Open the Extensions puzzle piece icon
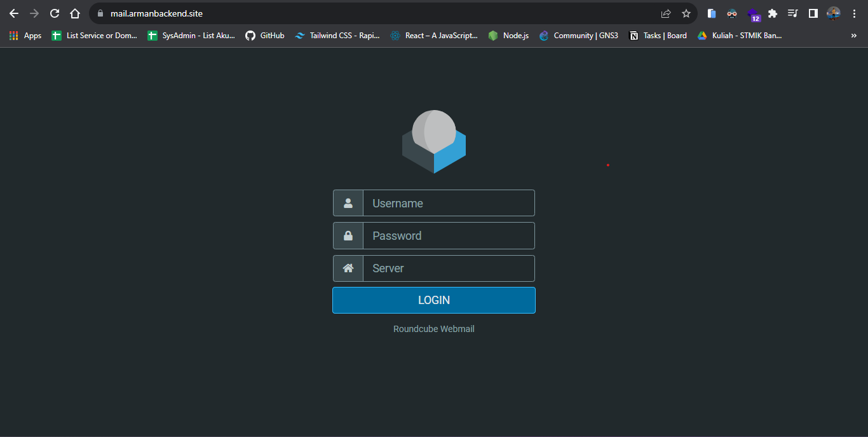Image resolution: width=868 pixels, height=437 pixels. [773, 13]
